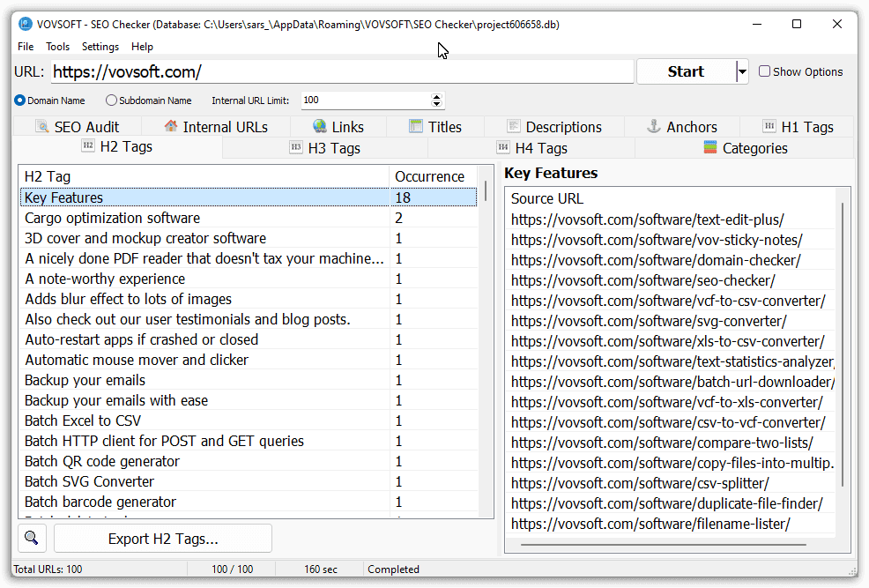Sort by the H2 Tag column header
Screen dimensions: 869x588
(204, 176)
